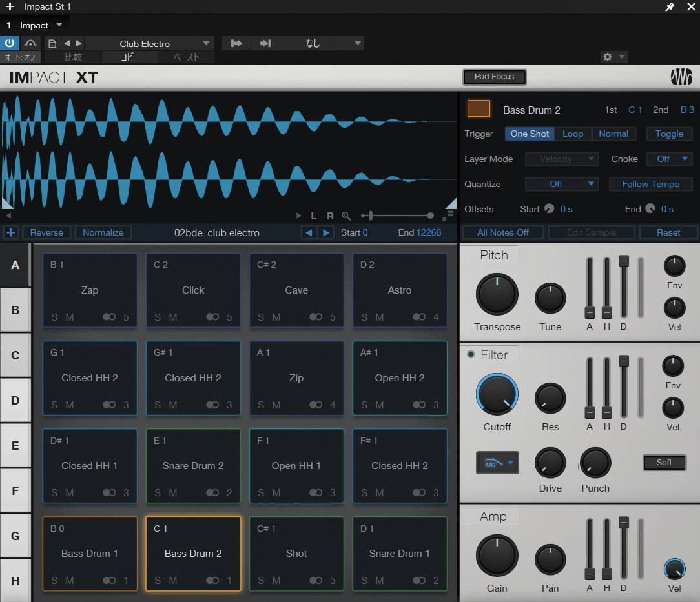The image size is (700, 602).
Task: Select Loop trigger mode
Action: point(573,134)
